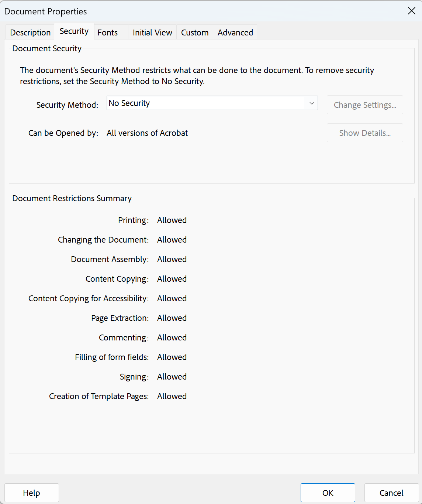The width and height of the screenshot is (422, 504).
Task: Click the Content Copying Allowed value
Action: [x=172, y=279]
